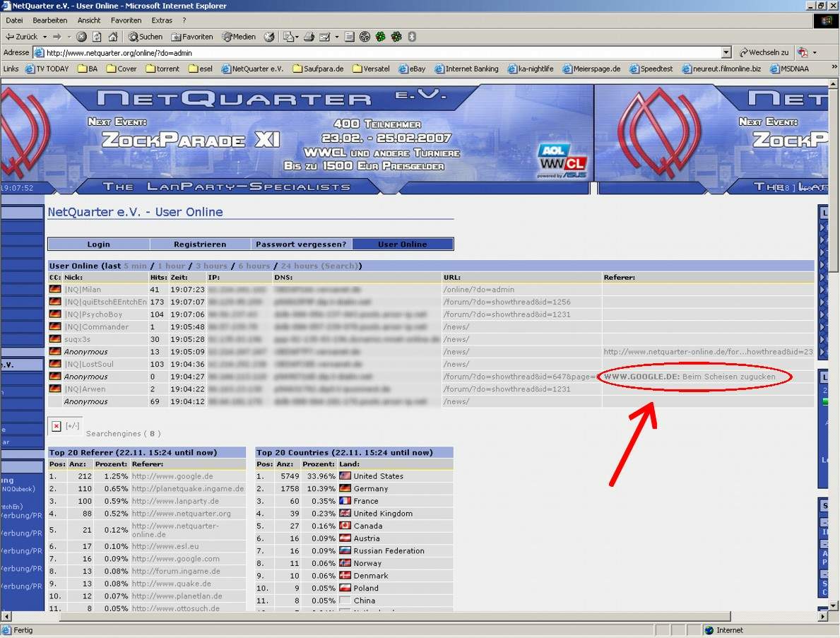Open the Ansicht menu
This screenshot has height=638, width=840.
coord(89,20)
